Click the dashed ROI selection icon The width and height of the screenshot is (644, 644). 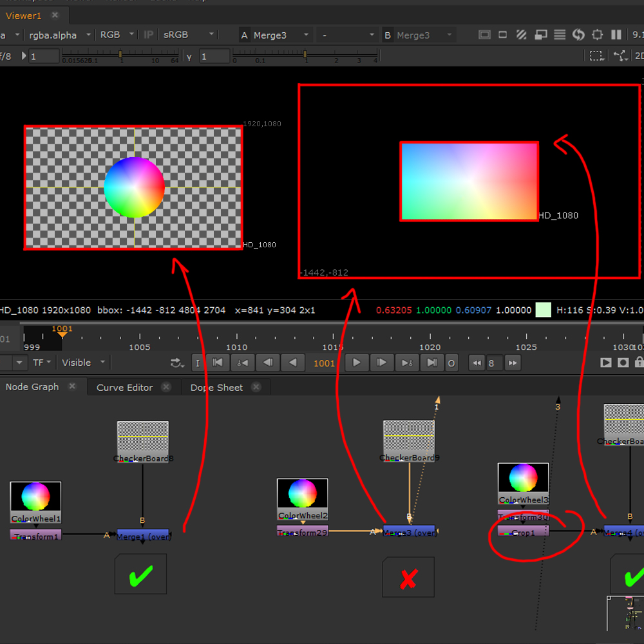(x=596, y=56)
